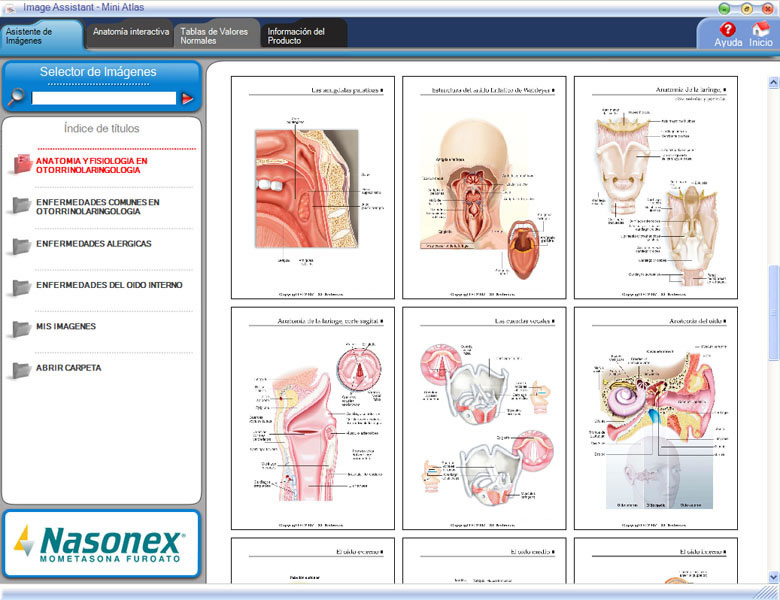The image size is (780, 600).
Task: Choose Abrir Carpeta entry
Action: (x=68, y=368)
